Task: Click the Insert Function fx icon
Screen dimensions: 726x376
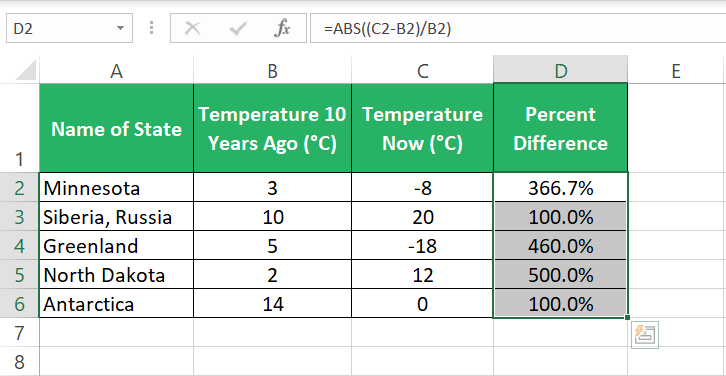Action: tap(282, 29)
